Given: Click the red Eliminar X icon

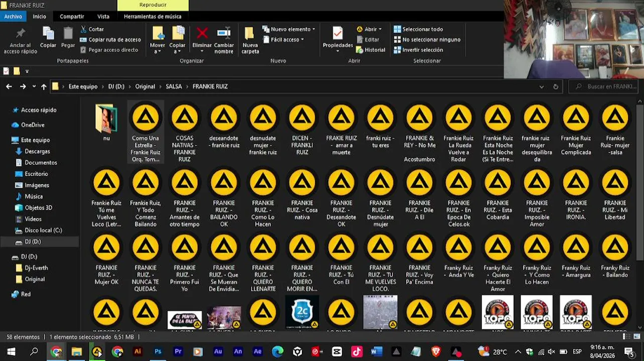Looking at the screenshot, I should pos(202,34).
